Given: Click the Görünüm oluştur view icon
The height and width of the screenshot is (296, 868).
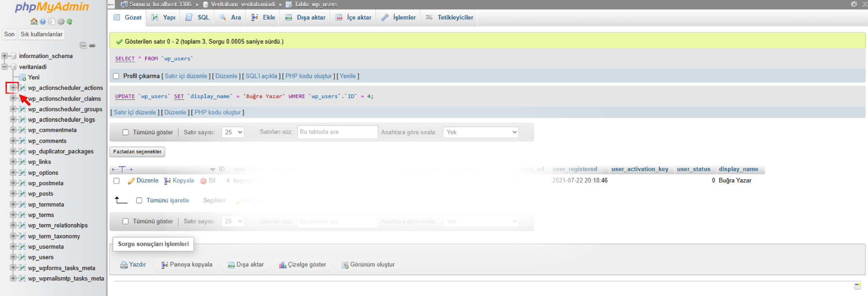Looking at the screenshot, I should click(345, 265).
